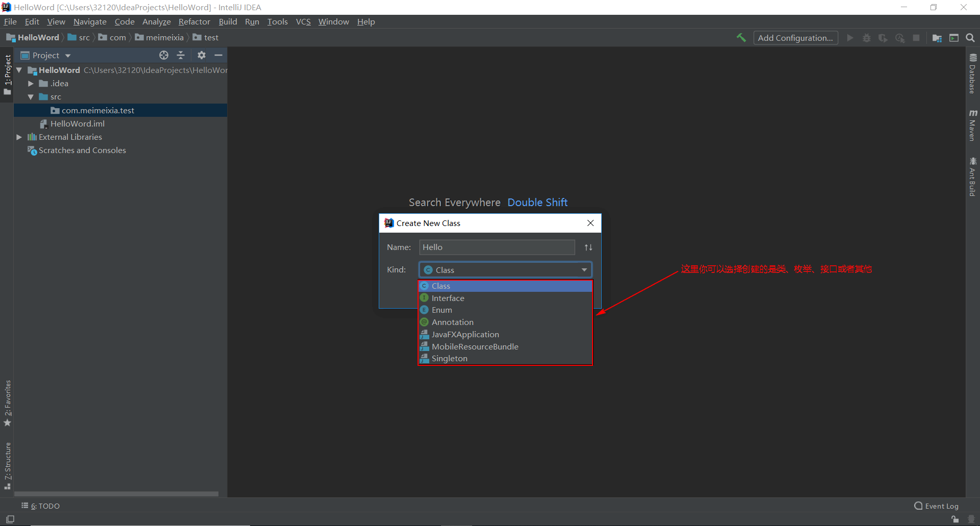Select Singleton in the Kind list

coord(505,359)
